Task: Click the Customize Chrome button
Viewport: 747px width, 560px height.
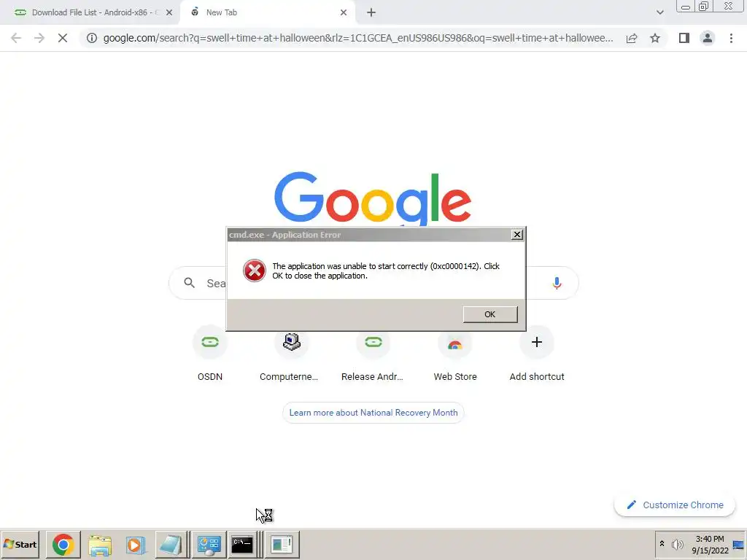Action: (675, 505)
